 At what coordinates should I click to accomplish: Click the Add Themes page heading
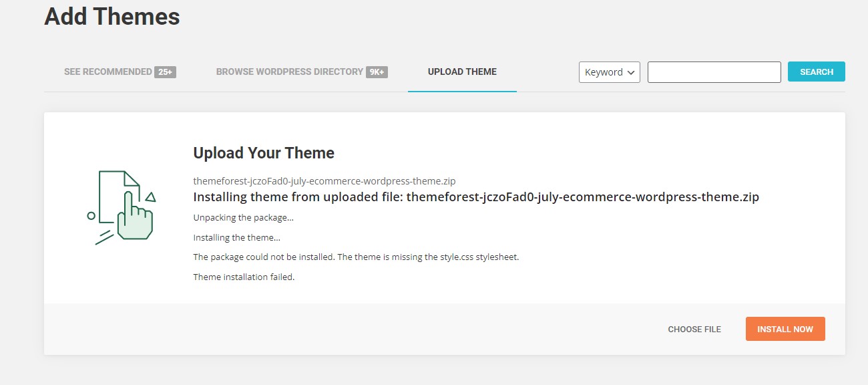[112, 17]
